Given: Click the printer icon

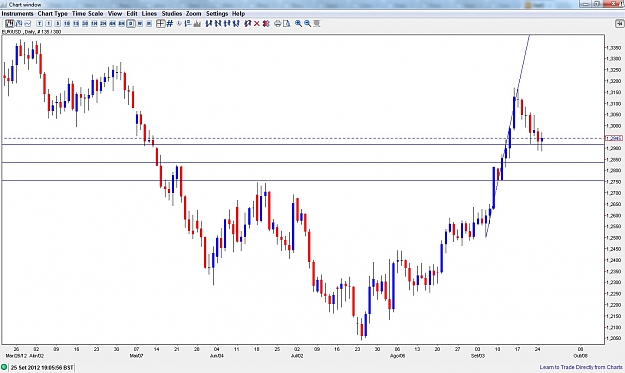Looking at the screenshot, I should point(277,24).
